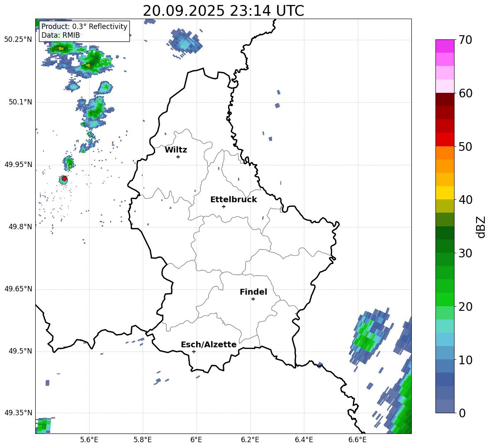Click the dark maroon colorbar segment below 60
The width and height of the screenshot is (491, 448).
(x=445, y=99)
